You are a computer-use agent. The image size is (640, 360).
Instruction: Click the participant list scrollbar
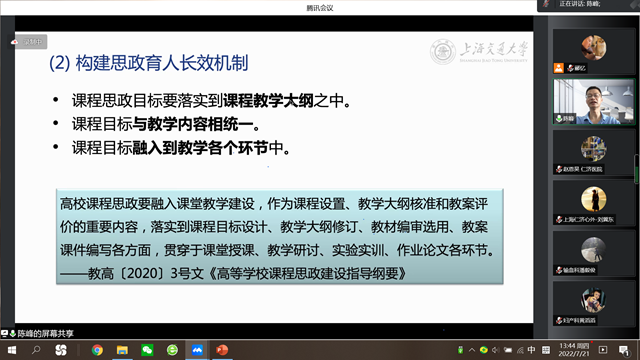[636, 168]
